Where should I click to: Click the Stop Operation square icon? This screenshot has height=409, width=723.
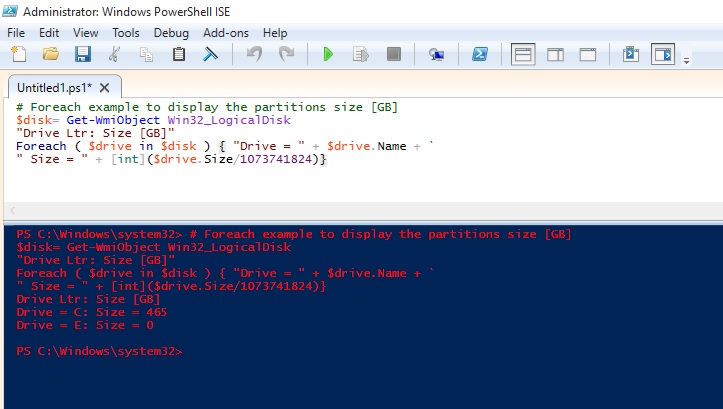[x=394, y=54]
